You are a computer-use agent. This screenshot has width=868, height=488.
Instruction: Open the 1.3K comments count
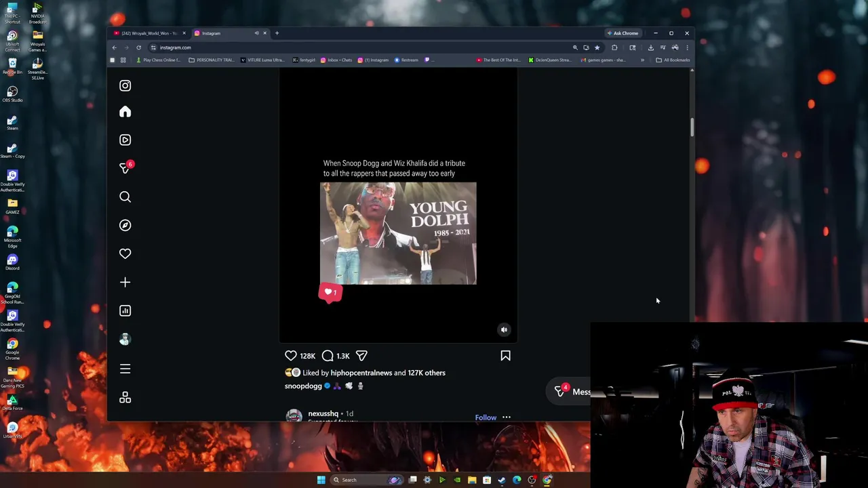coord(343,356)
